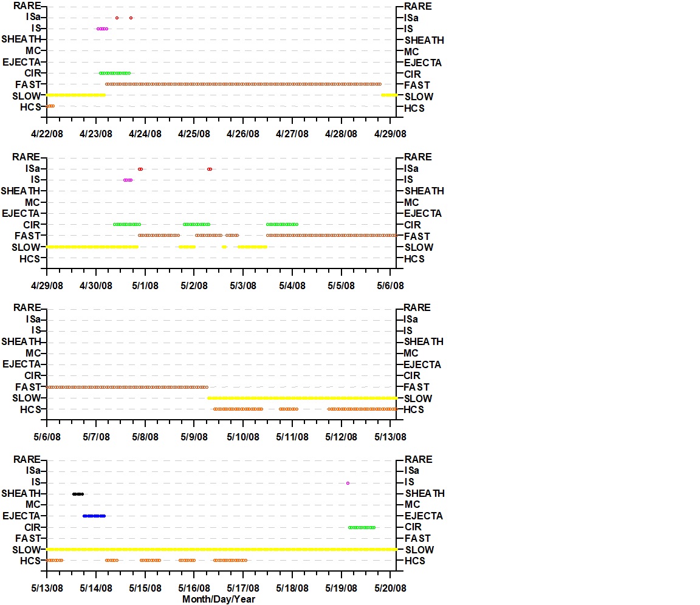Screen dimensions: 700x605
Task: Click the red ISa marker near 5/1/08
Action: click(140, 169)
